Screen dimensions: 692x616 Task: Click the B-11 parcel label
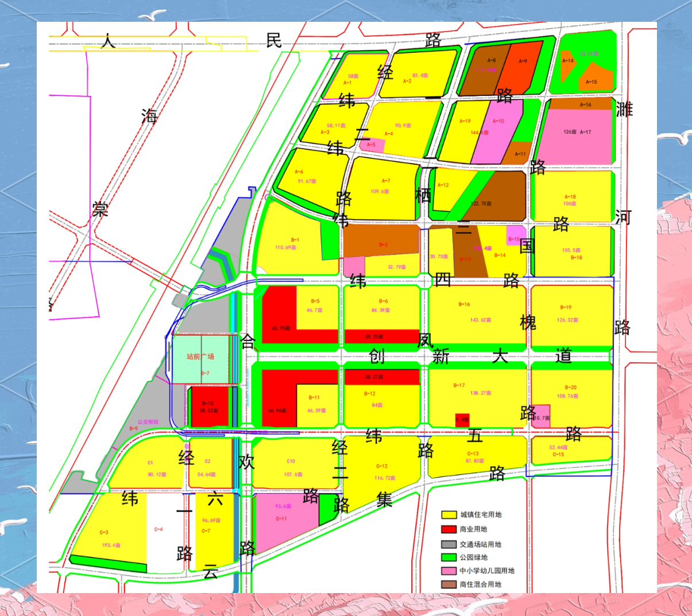314,398
